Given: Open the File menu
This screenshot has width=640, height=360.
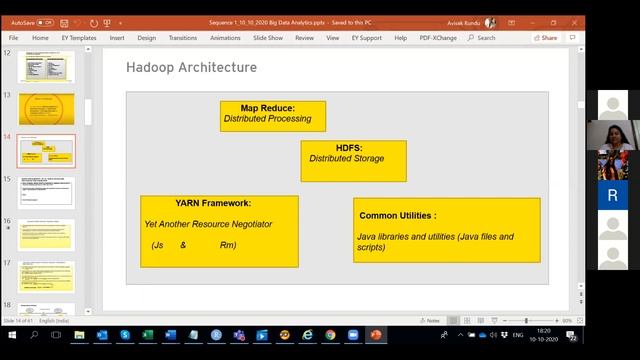Looking at the screenshot, I should 13,38.
